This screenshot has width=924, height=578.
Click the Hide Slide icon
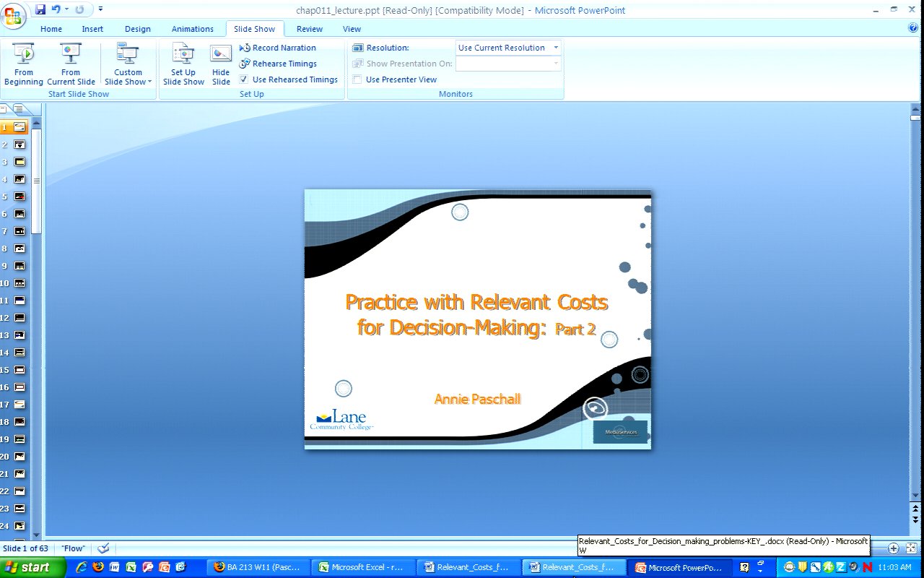[x=221, y=55]
